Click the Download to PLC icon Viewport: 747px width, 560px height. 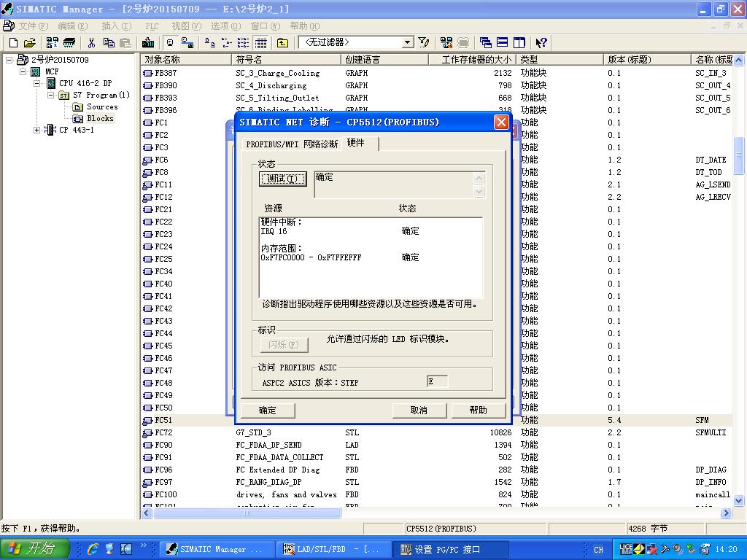point(148,43)
